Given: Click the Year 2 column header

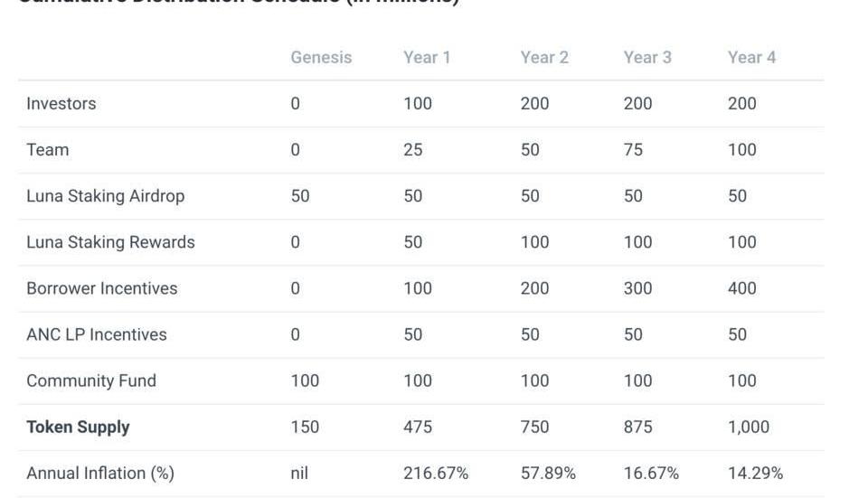Looking at the screenshot, I should click(x=544, y=58).
